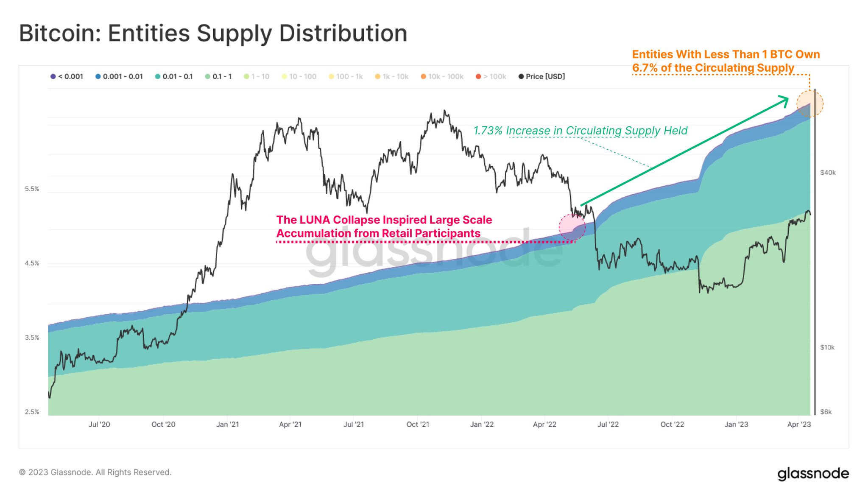
Task: Click the orange highlight circle at chart's end
Action: click(x=809, y=104)
